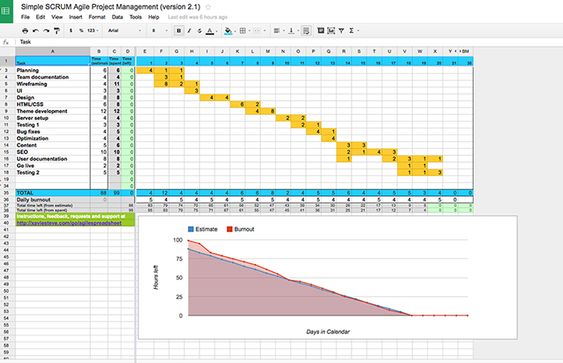
Task: Click the Burnout legend entry
Action: (240, 229)
